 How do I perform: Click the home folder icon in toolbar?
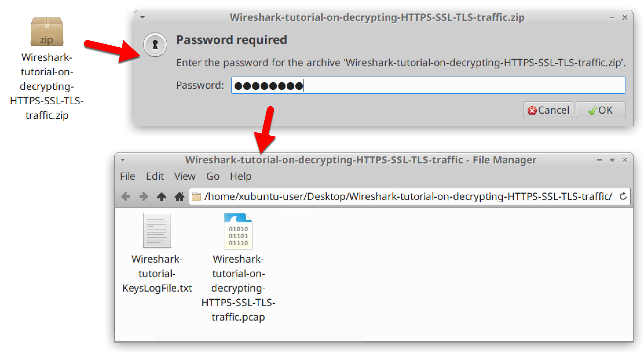pos(180,196)
